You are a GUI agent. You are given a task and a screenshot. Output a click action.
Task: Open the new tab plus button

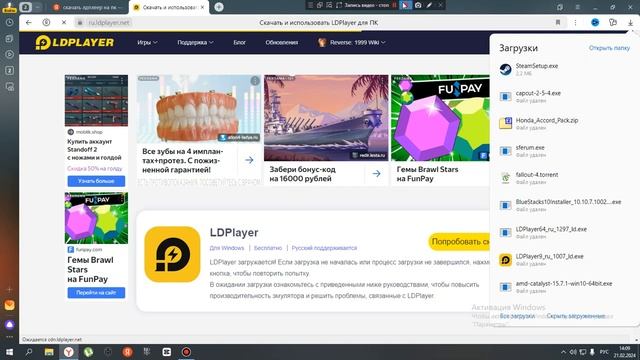coord(219,7)
